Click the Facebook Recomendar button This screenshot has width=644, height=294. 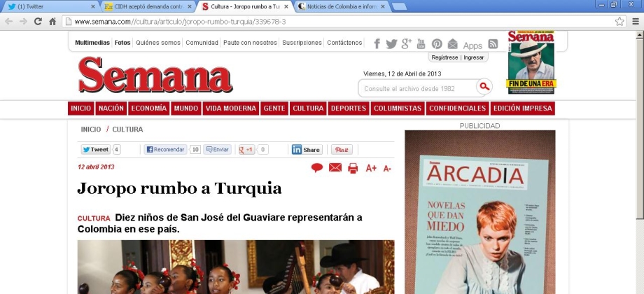tap(165, 150)
